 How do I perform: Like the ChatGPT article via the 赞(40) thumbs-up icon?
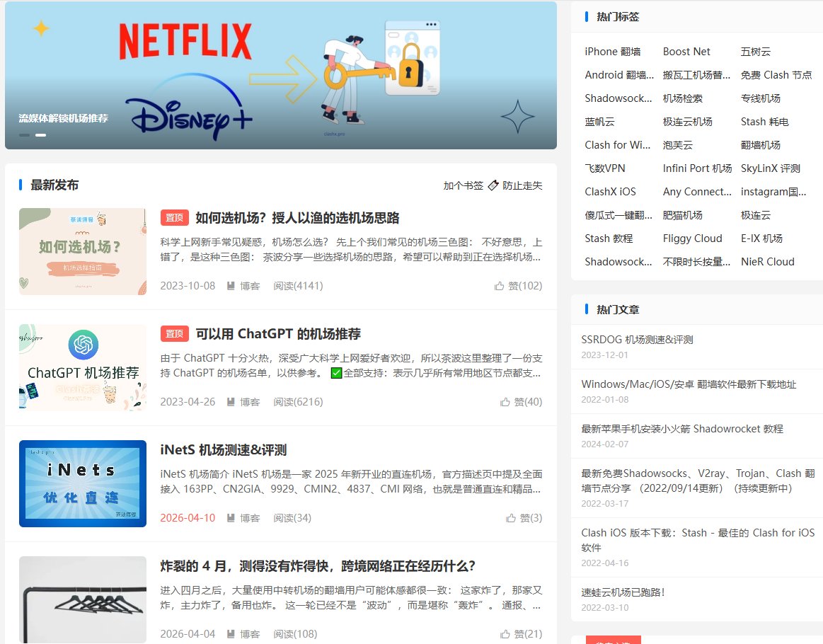[505, 402]
